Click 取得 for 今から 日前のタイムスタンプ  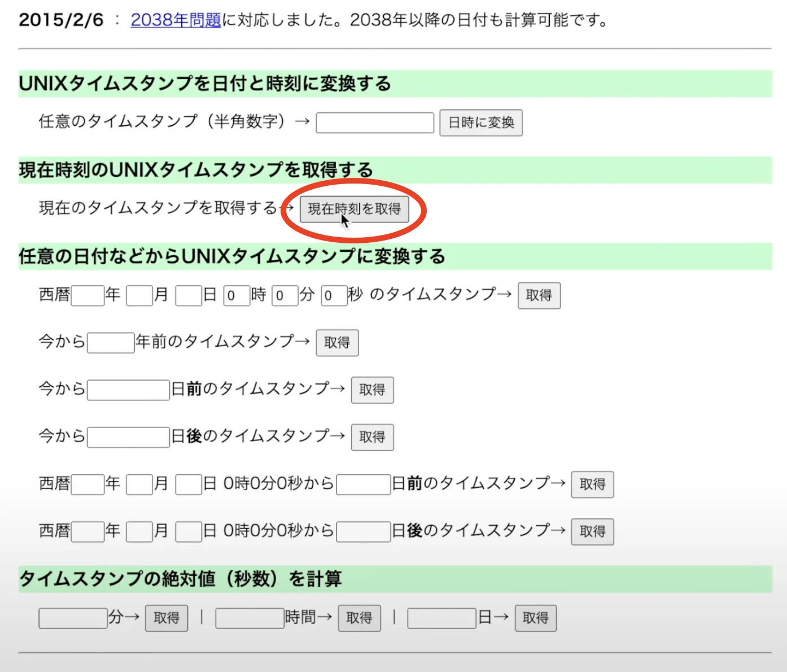pos(372,390)
